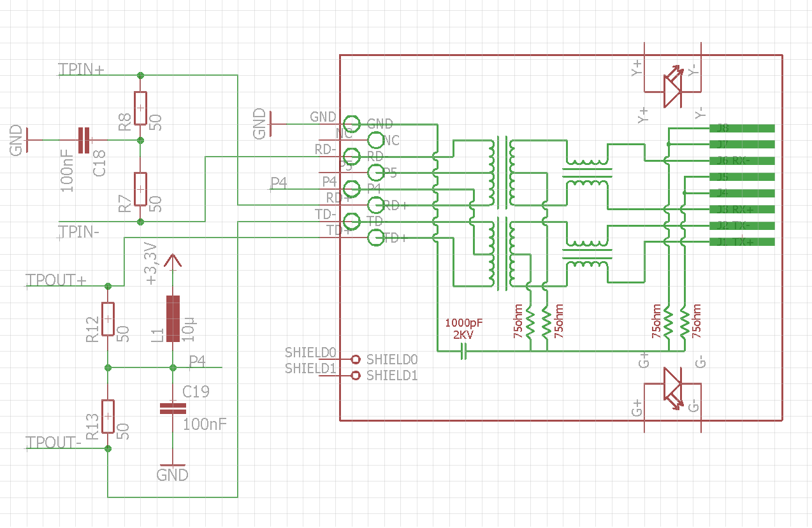This screenshot has width=812, height=528.
Task: Select the J2 TX- contact pad
Action: click(742, 225)
